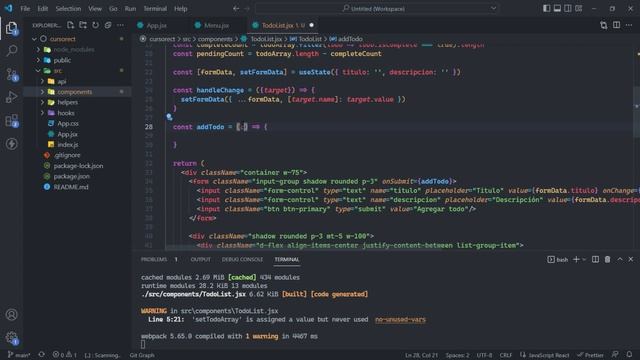The width and height of the screenshot is (640, 360).
Task: Open the Run and Debug view
Action: coord(11,97)
